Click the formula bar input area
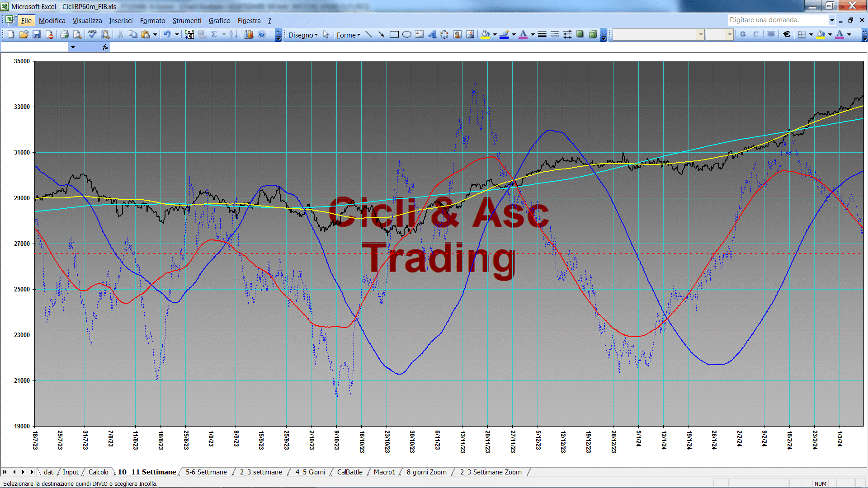Image resolution: width=868 pixels, height=488 pixels. (x=488, y=47)
